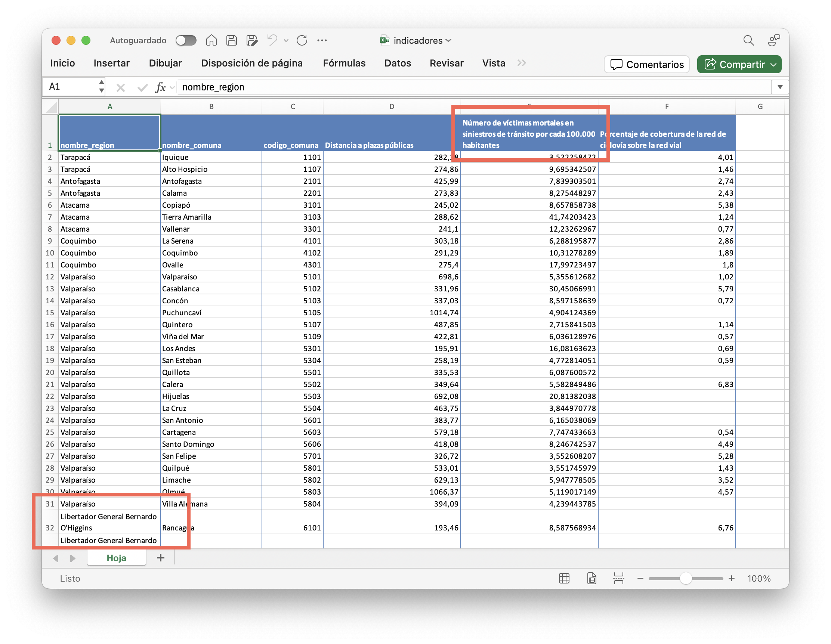Image resolution: width=831 pixels, height=644 pixels.
Task: Toggle the Autoguardado switch
Action: [x=186, y=40]
